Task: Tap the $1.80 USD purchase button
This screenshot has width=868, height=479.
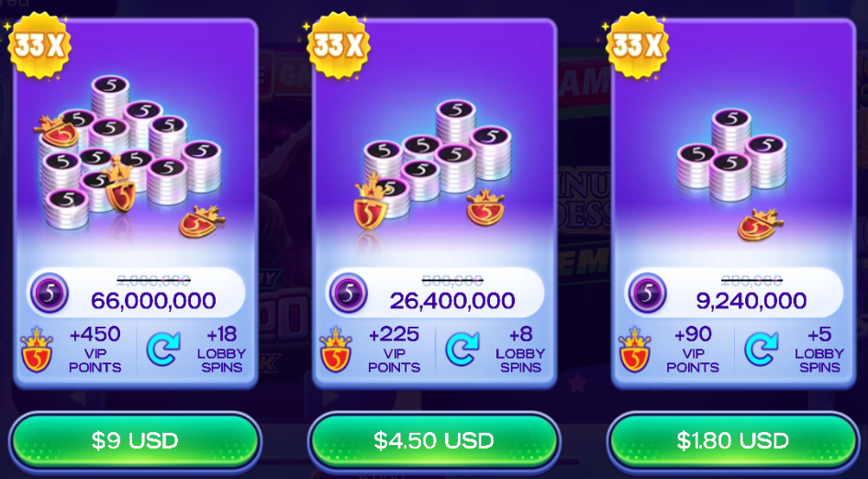Action: click(x=732, y=441)
